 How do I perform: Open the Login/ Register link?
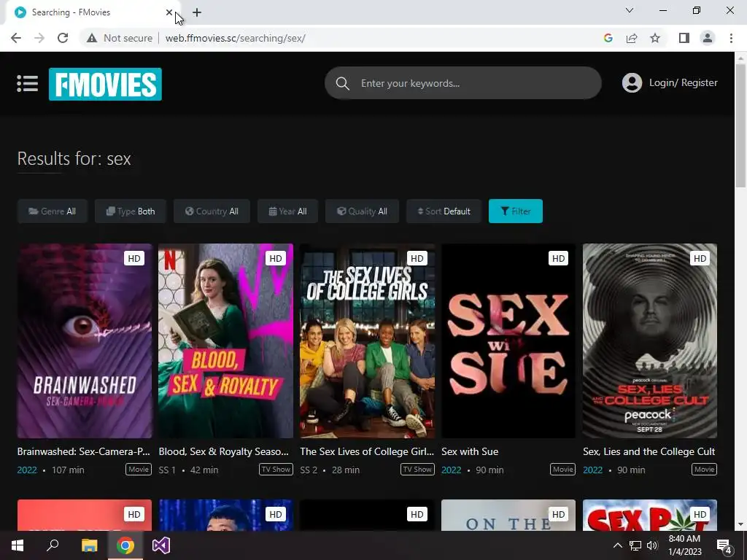pyautogui.click(x=683, y=83)
